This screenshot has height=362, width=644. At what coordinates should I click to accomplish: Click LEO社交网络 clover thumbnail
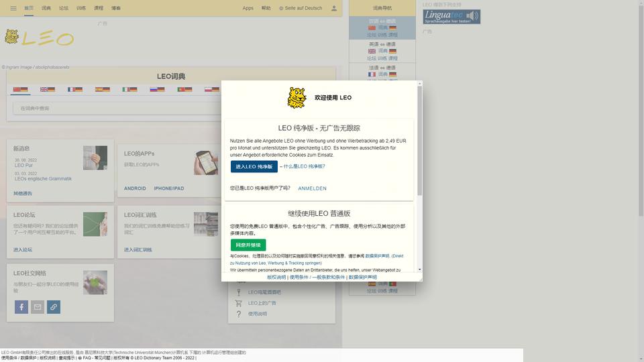[x=95, y=282]
